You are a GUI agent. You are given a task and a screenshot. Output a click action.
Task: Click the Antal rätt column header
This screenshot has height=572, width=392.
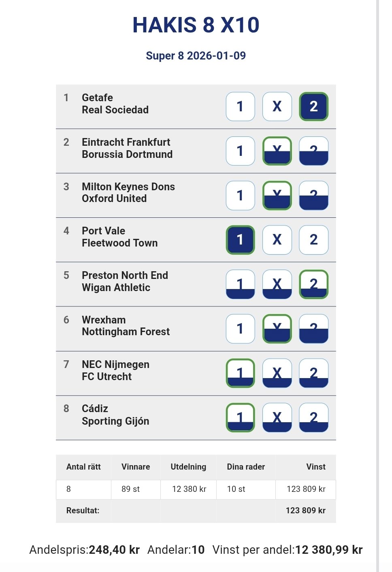(83, 467)
